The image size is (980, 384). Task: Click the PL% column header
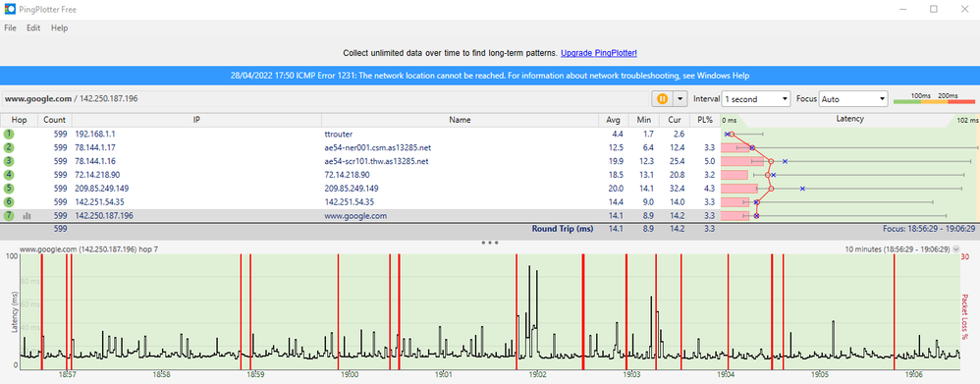(704, 120)
